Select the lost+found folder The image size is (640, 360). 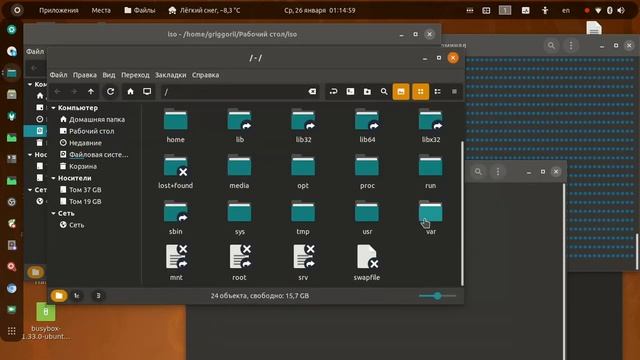176,167
